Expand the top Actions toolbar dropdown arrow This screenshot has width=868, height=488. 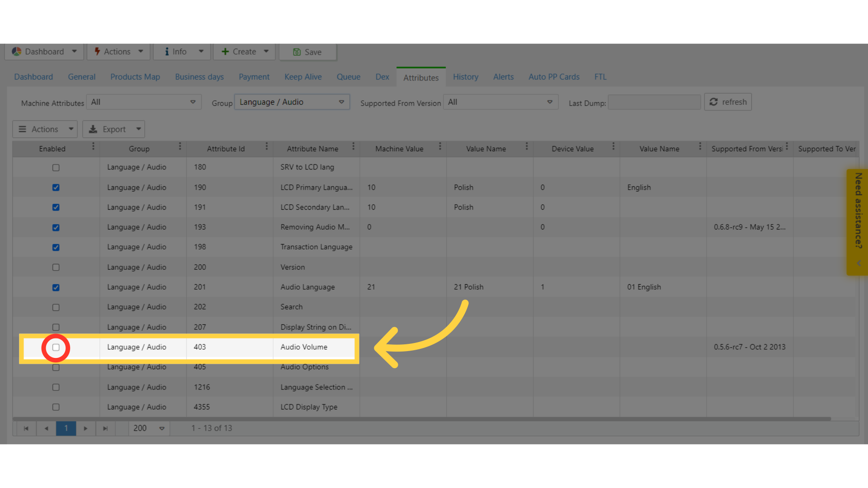141,52
